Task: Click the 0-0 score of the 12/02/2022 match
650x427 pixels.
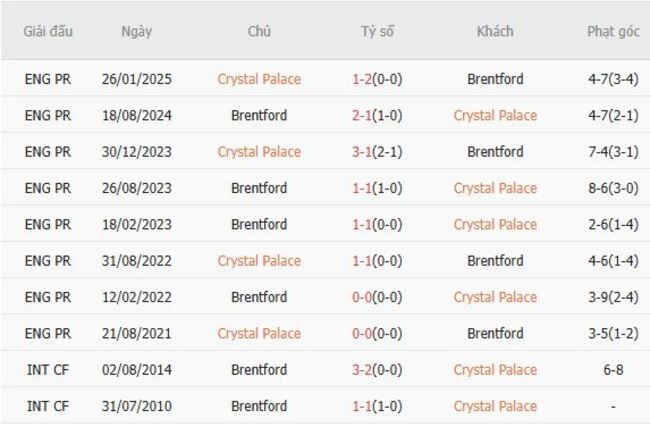Action: [363, 297]
